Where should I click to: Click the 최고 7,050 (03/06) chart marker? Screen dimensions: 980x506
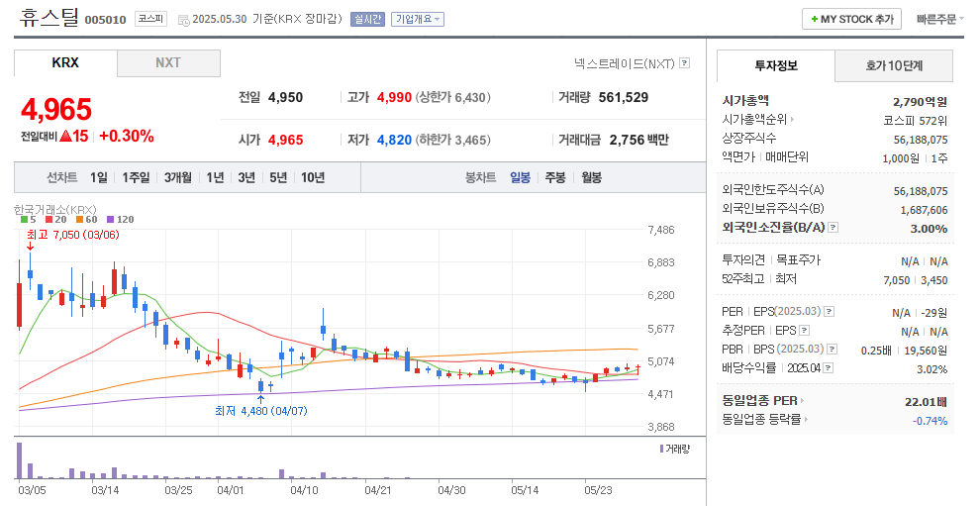[x=72, y=235]
